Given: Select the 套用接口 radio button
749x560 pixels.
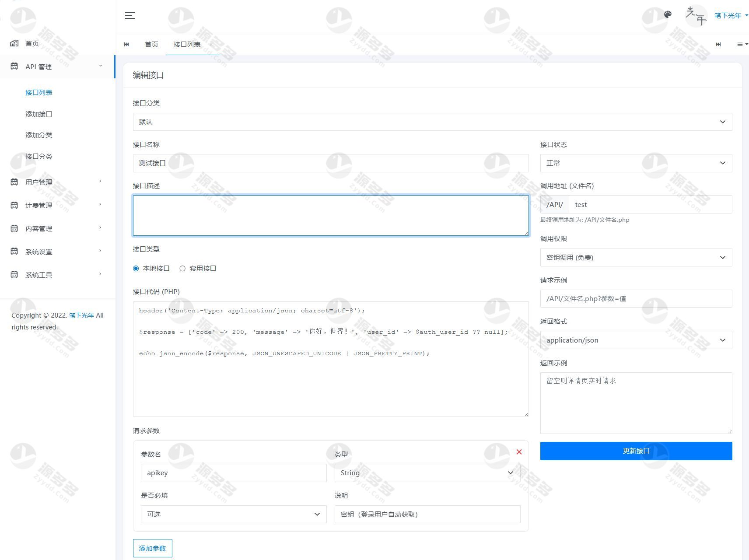Looking at the screenshot, I should (x=182, y=269).
